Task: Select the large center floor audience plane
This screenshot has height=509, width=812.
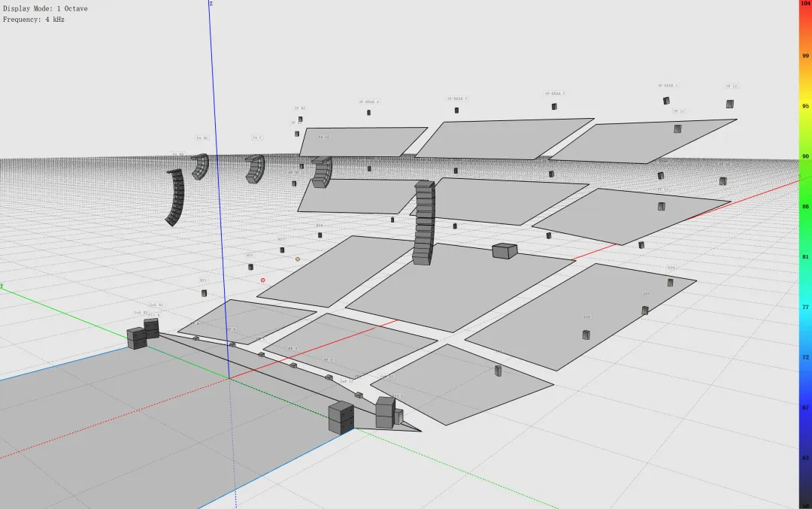Action: point(460,287)
